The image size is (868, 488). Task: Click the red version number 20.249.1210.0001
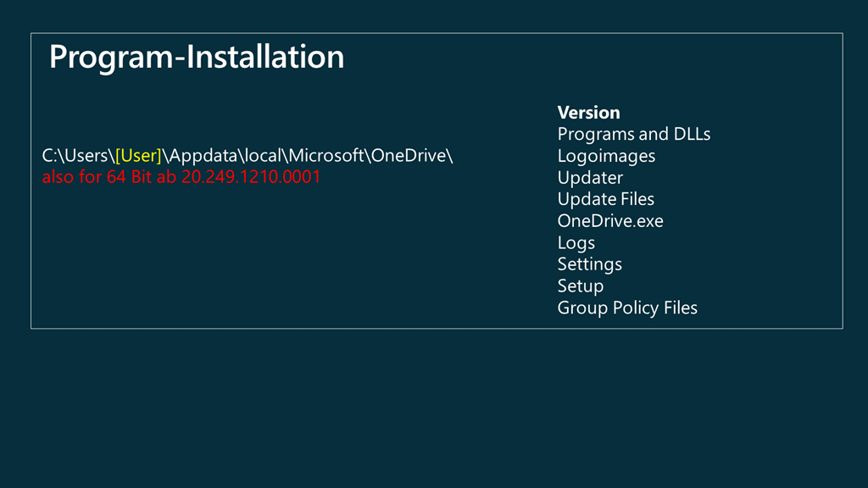[251, 178]
